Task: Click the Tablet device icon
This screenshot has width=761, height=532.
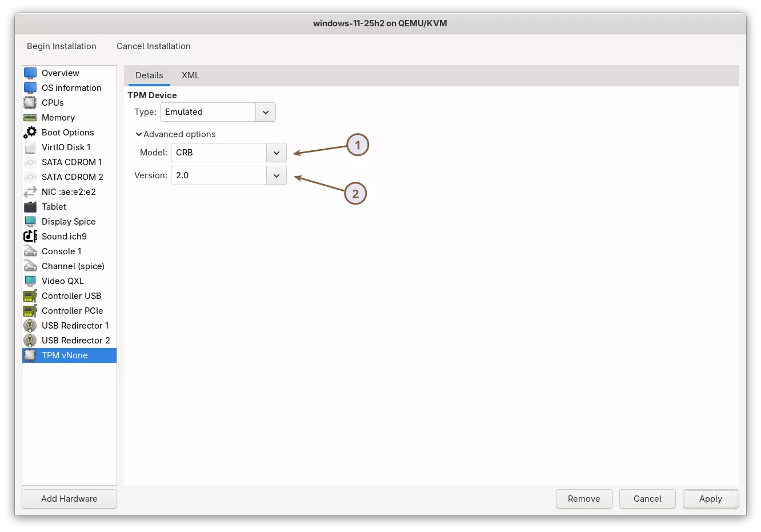Action: click(x=30, y=207)
